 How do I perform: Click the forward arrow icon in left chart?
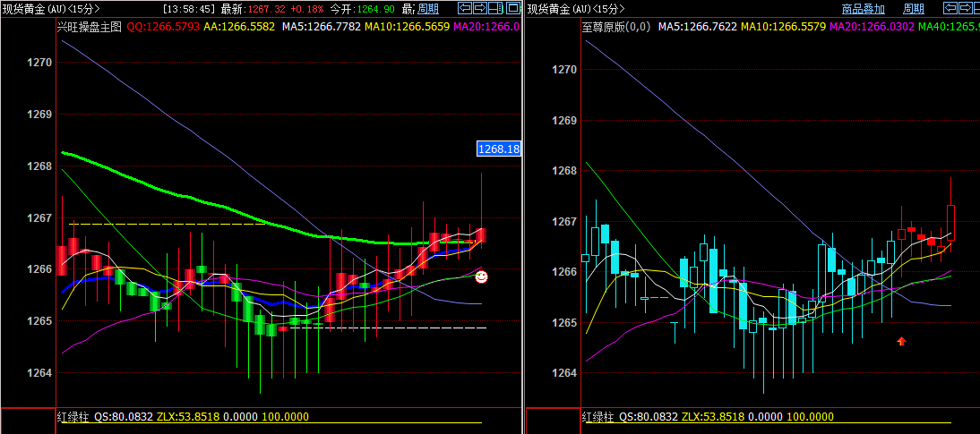480,8
